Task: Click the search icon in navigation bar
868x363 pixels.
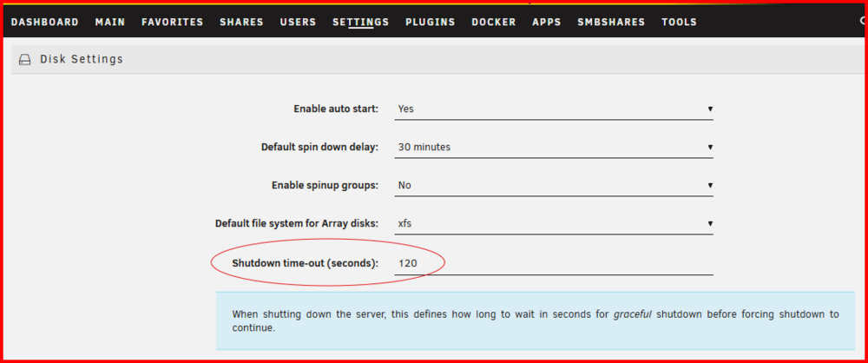Action: tap(861, 23)
